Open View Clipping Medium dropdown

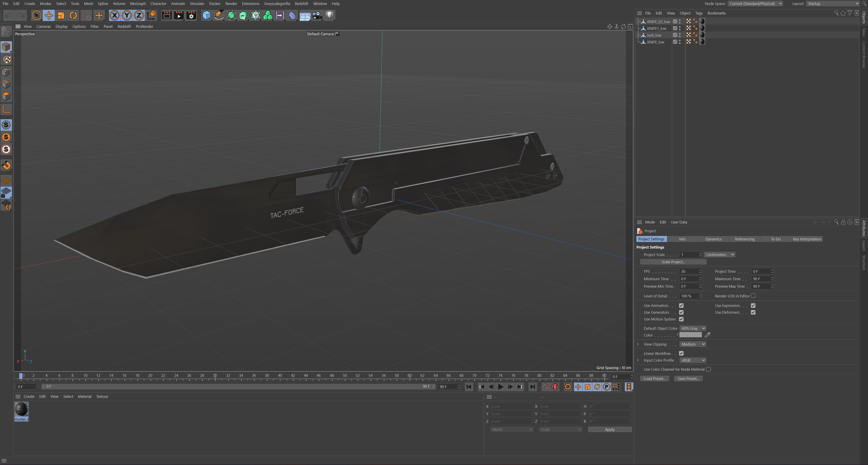click(693, 344)
